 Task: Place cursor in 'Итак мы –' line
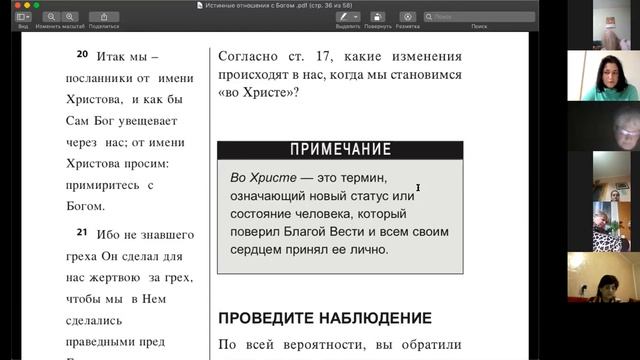(127, 57)
